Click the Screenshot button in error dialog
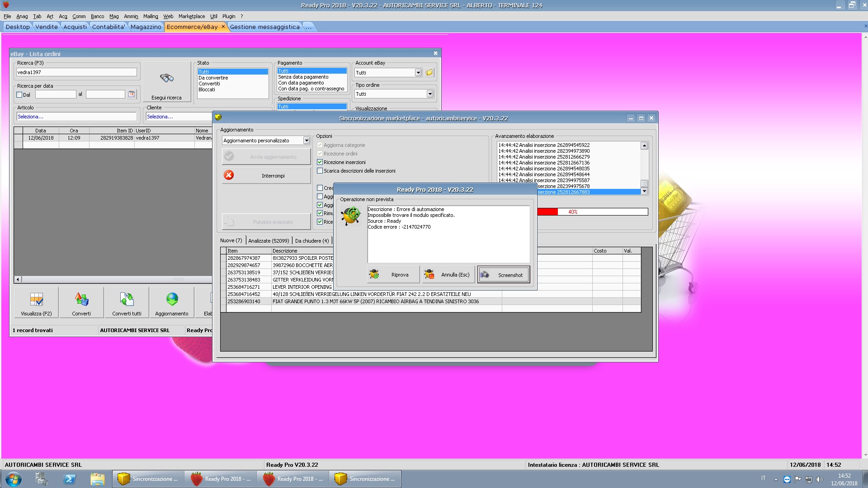The width and height of the screenshot is (868, 488). 504,275
